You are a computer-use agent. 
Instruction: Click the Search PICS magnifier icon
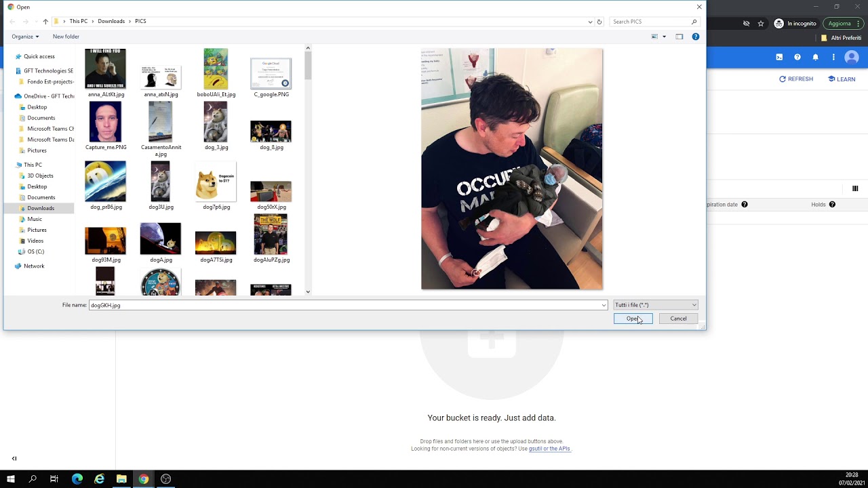[x=694, y=22]
